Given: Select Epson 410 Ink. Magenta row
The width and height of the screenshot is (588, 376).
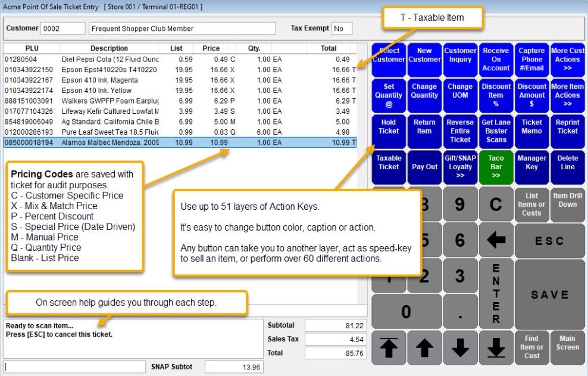Looking at the screenshot, I should click(x=180, y=80).
